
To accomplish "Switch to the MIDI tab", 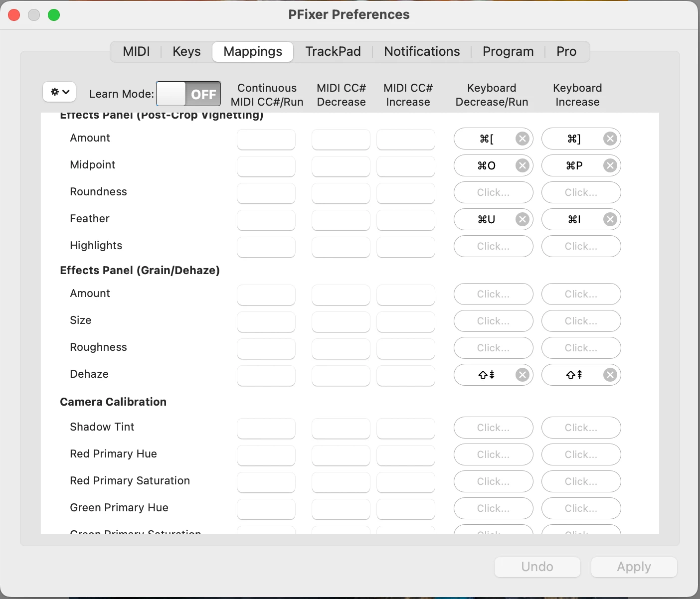I will click(x=136, y=51).
